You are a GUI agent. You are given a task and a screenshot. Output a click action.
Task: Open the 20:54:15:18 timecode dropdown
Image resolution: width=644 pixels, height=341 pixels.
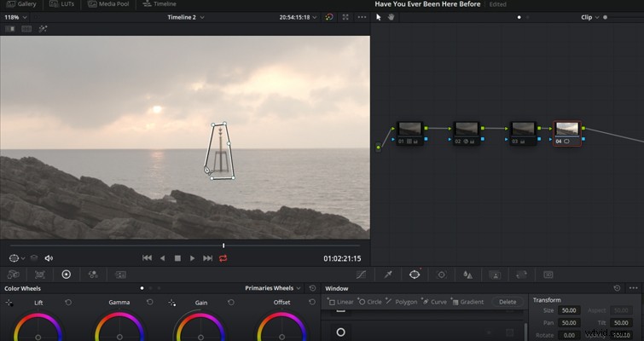tap(299, 17)
